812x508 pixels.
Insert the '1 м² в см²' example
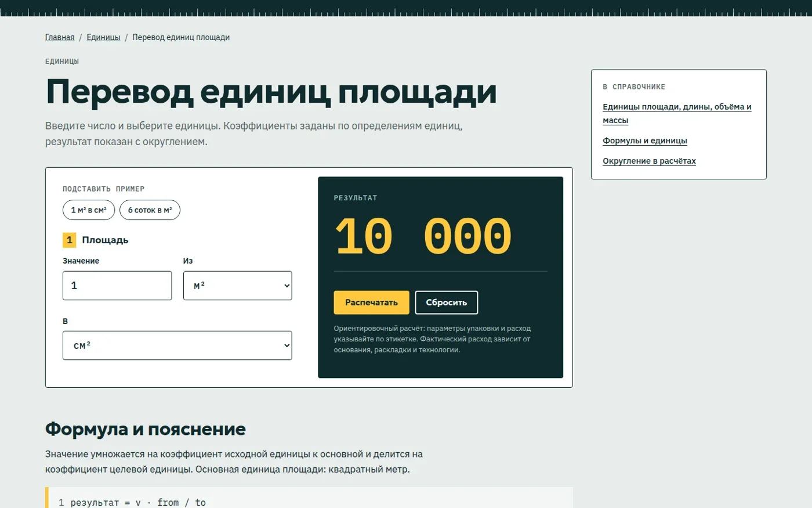coord(89,210)
